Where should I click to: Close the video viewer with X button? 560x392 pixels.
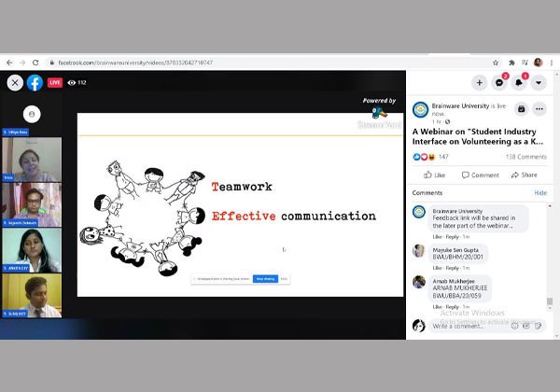coord(15,82)
